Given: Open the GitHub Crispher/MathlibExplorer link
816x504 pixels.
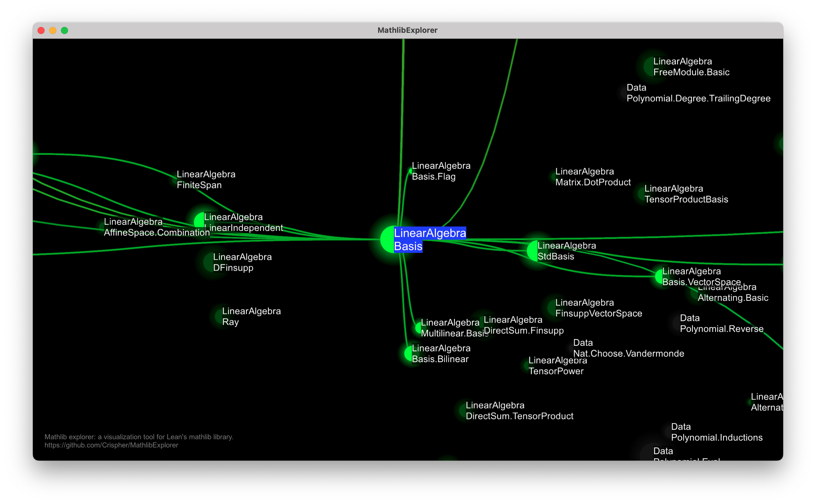Looking at the screenshot, I should [x=111, y=445].
